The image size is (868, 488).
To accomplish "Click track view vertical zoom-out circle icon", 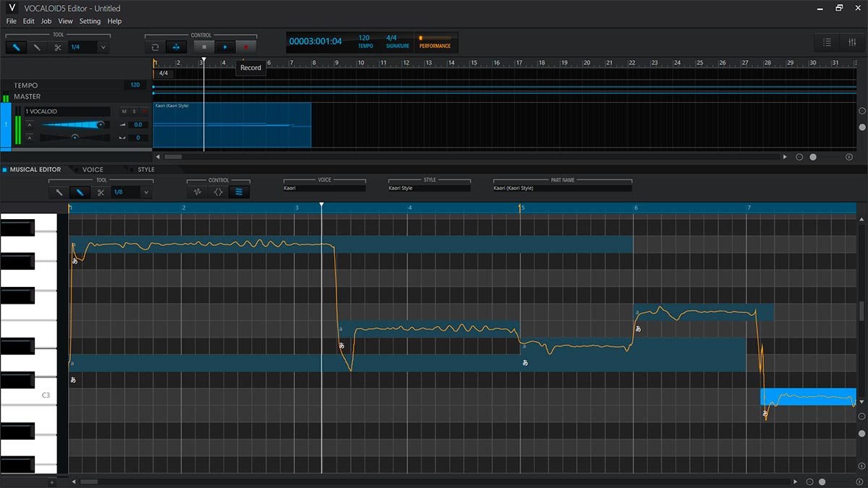I will 862,111.
